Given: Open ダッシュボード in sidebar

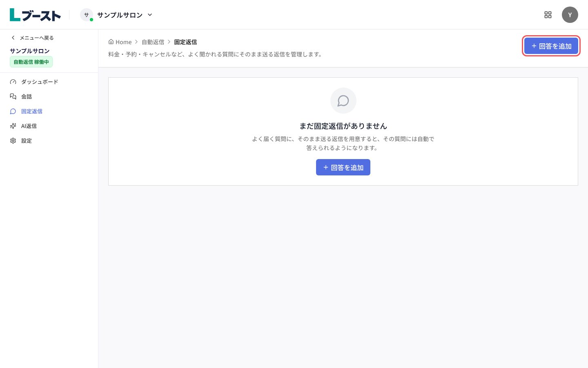Looking at the screenshot, I should pos(49,82).
